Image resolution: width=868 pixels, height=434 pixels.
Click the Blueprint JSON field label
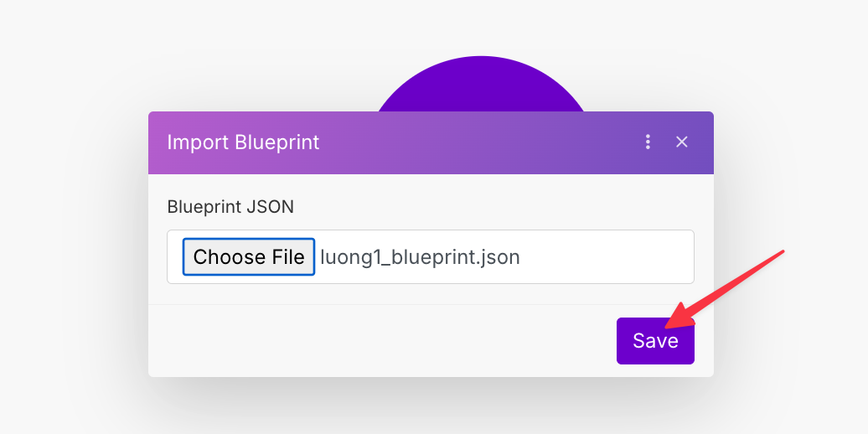click(x=230, y=206)
